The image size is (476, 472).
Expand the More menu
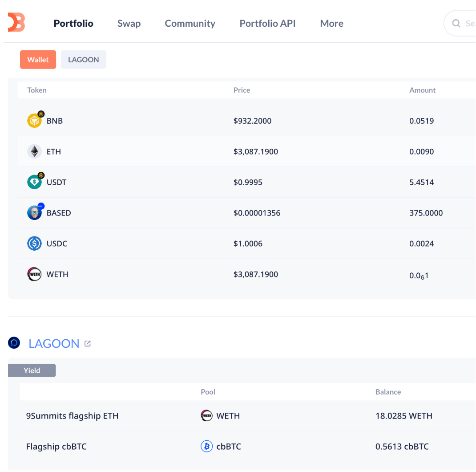[332, 24]
